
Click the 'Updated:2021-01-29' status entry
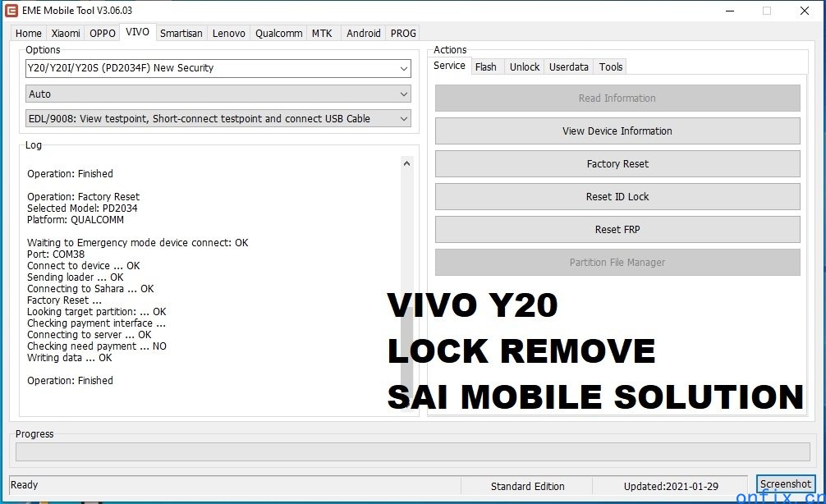671,487
